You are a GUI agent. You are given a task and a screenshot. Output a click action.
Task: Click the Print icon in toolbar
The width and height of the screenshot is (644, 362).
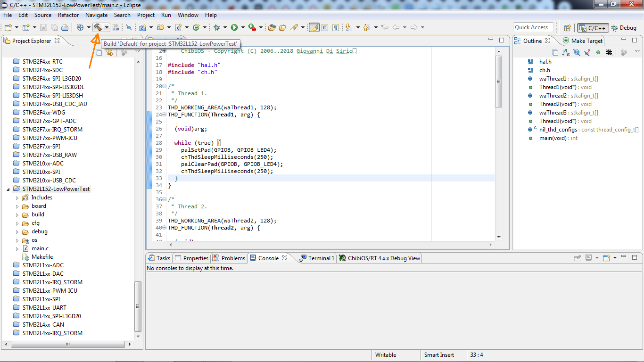coord(65,27)
